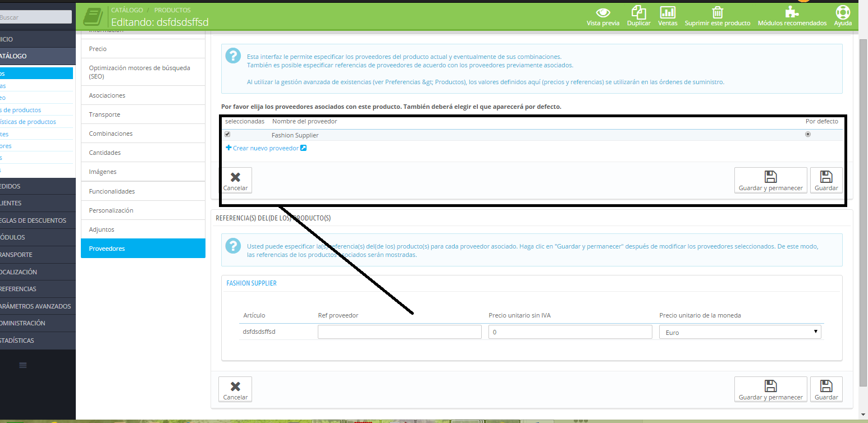The height and width of the screenshot is (423, 868).
Task: Click the green catalog book icon
Action: click(94, 16)
